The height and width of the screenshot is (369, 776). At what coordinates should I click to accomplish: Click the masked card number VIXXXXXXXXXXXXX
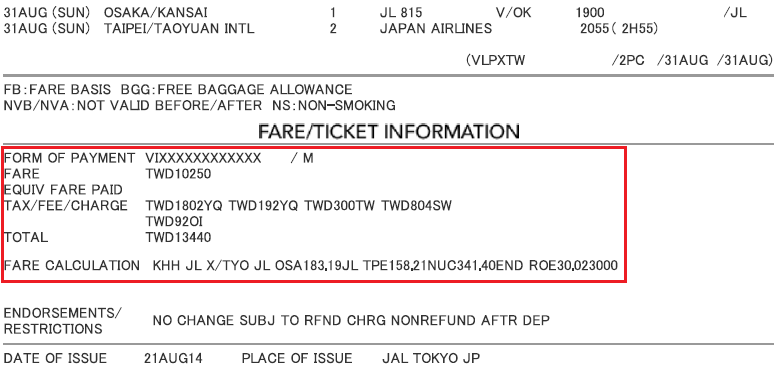pos(203,158)
